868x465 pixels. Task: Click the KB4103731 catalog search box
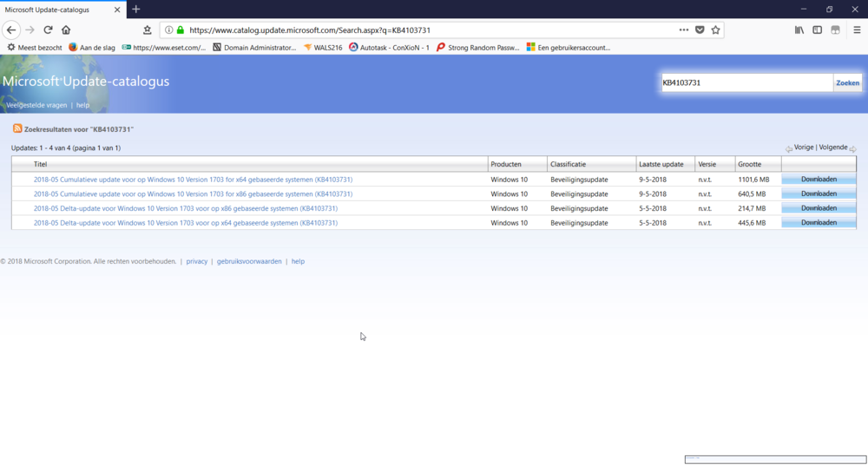pyautogui.click(x=747, y=83)
